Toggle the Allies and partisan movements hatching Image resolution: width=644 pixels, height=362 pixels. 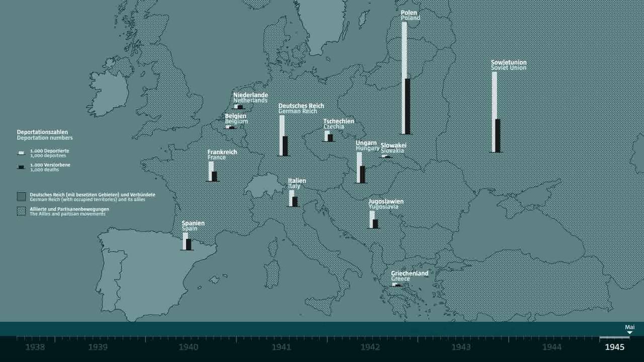tap(21, 211)
